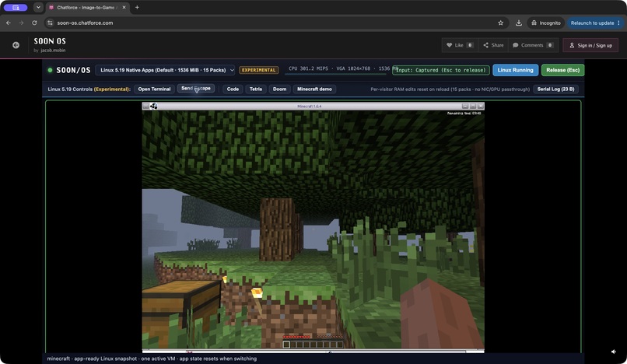This screenshot has width=627, height=364.
Task: Close the Minecraft 1.6.4 window
Action: pos(481,106)
